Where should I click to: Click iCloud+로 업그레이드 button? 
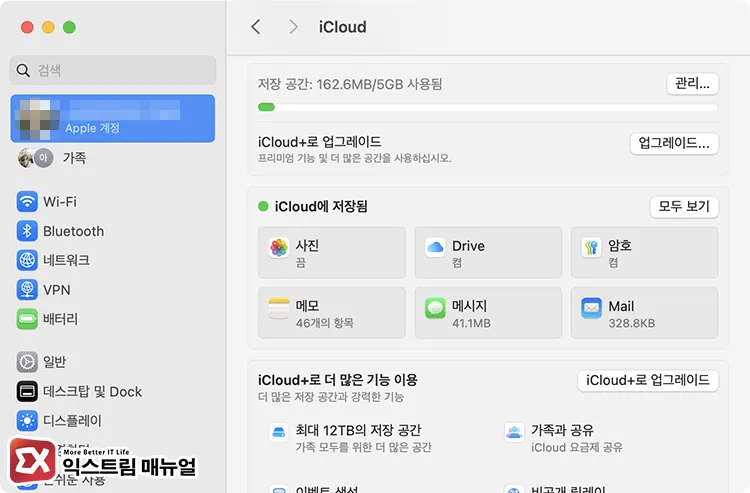click(648, 381)
